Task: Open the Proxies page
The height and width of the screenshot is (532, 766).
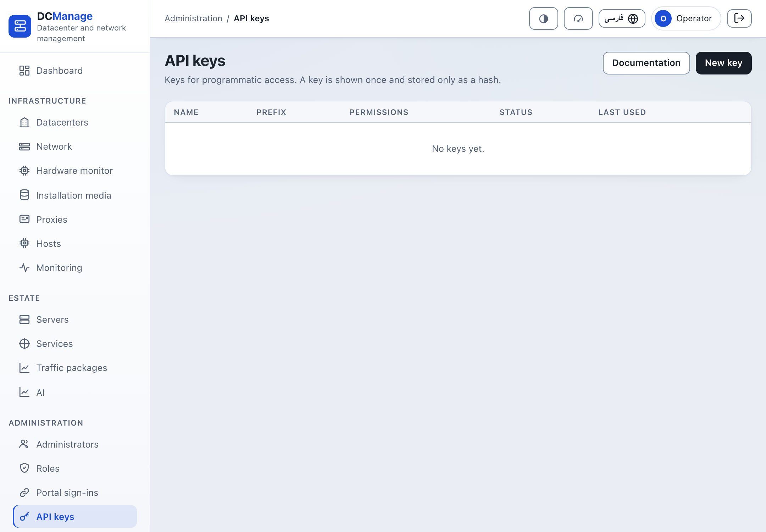Action: [x=75, y=219]
